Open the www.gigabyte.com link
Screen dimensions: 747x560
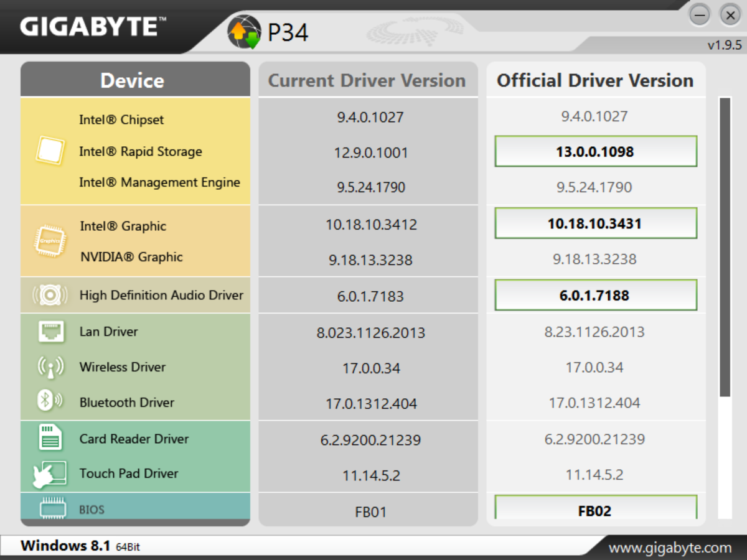670,548
